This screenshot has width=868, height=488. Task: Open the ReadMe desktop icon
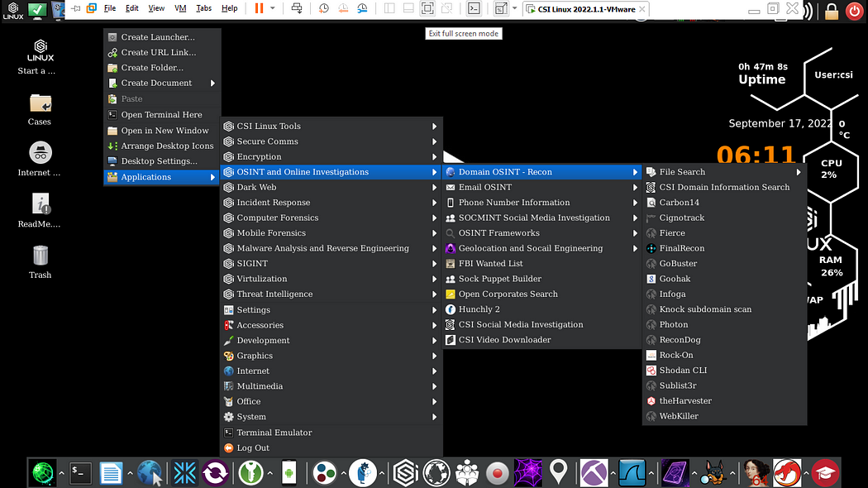[40, 210]
